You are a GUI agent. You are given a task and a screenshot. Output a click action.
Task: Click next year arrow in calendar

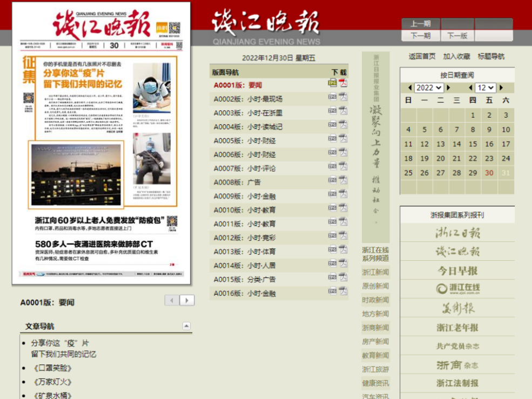[x=448, y=87]
